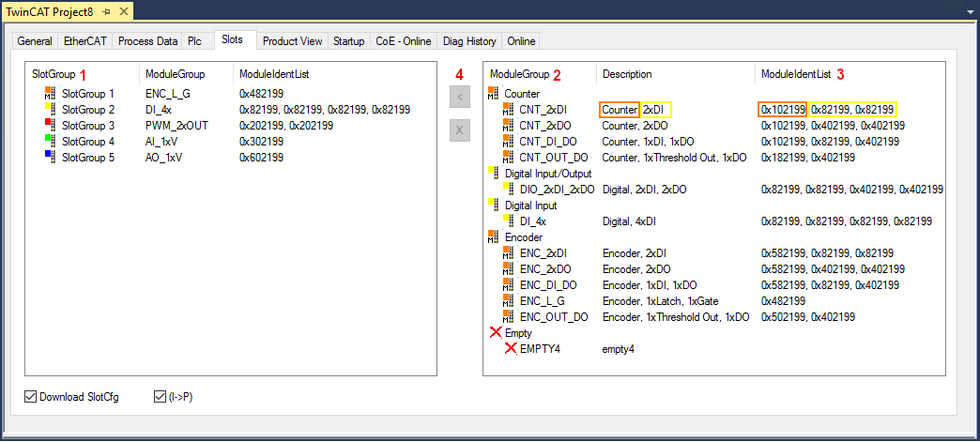Click the assign module '<' button
Screen dimensions: 980x442
point(459,97)
